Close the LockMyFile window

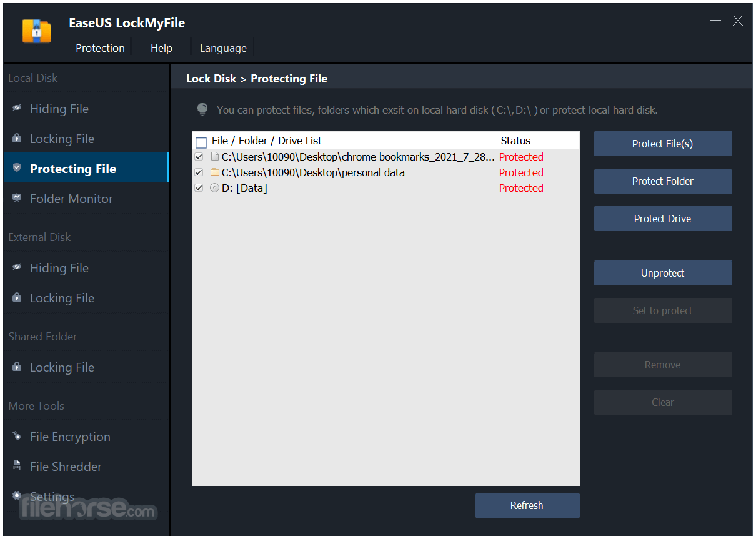738,21
